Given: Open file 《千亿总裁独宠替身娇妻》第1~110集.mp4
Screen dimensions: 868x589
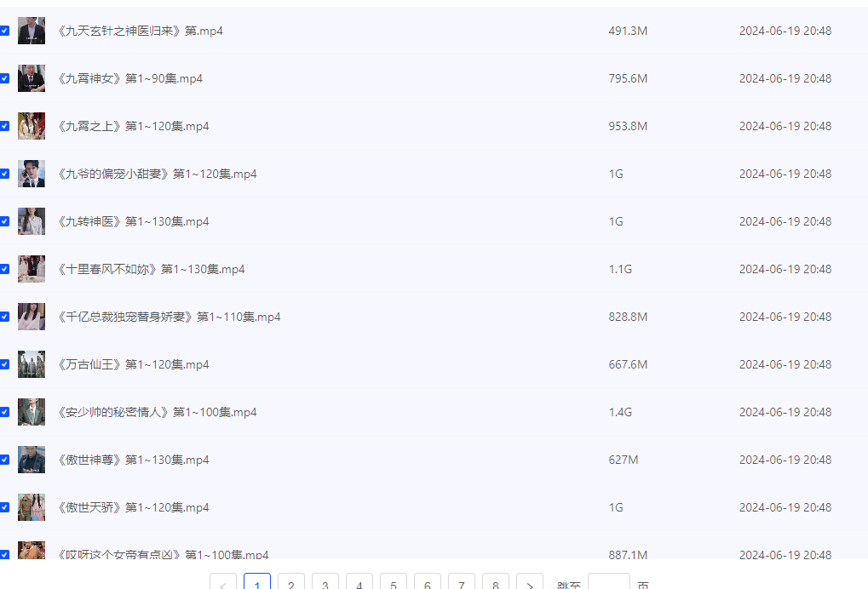Looking at the screenshot, I should 169,317.
